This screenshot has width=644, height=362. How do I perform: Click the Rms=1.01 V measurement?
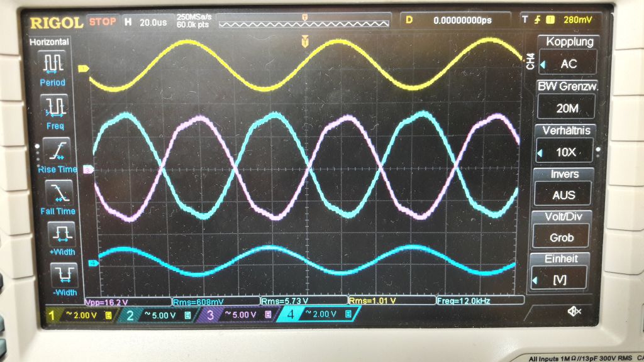point(392,300)
